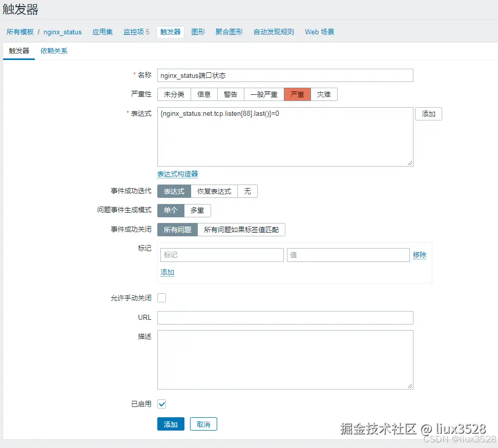Switch to the 依赖关系 tab
498x448 pixels.
tap(53, 51)
